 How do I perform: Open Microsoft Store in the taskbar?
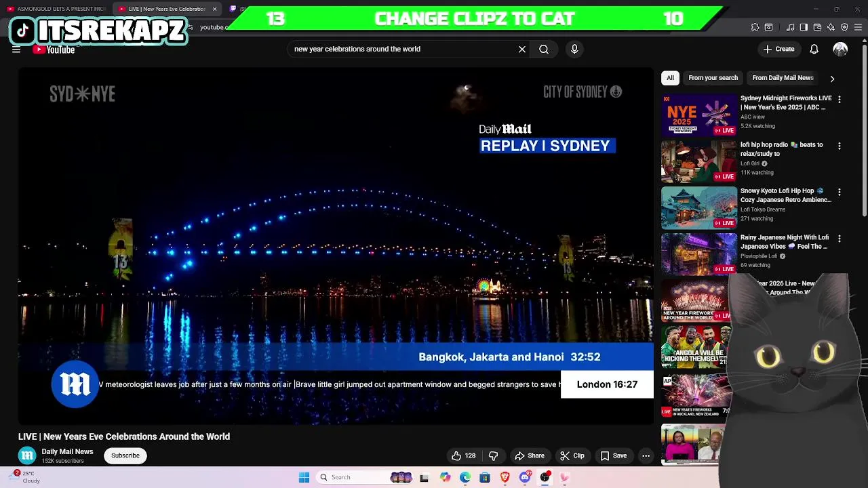pyautogui.click(x=484, y=477)
